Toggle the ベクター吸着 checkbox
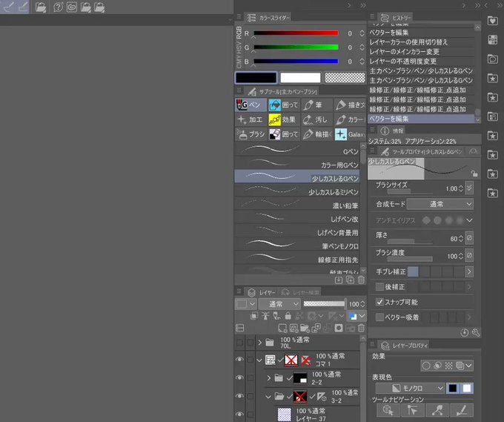 379,317
